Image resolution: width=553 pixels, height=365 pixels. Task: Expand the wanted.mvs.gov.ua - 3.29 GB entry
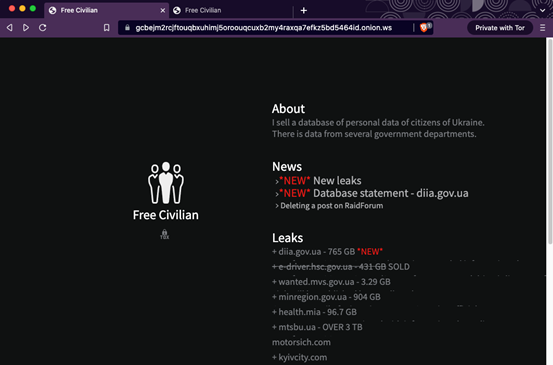[331, 282]
